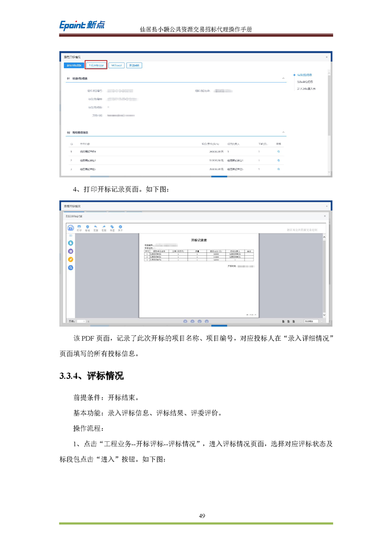The width and height of the screenshot is (392, 555).
Task: Click the line 4、打印开标记录页面。如下图：
Action: (121, 189)
